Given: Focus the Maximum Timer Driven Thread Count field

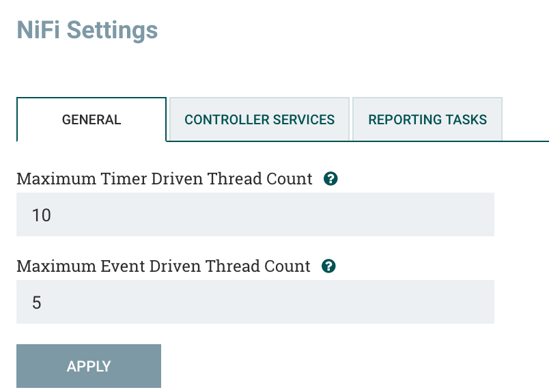Looking at the screenshot, I should 255,214.
